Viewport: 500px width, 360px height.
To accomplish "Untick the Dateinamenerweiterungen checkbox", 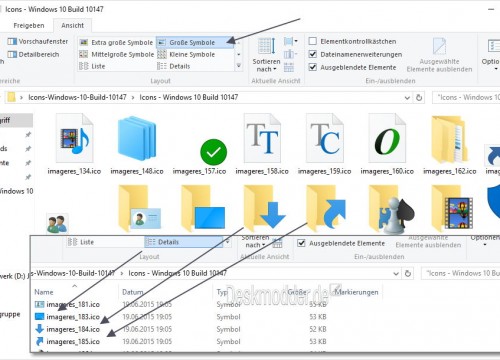I will [313, 54].
